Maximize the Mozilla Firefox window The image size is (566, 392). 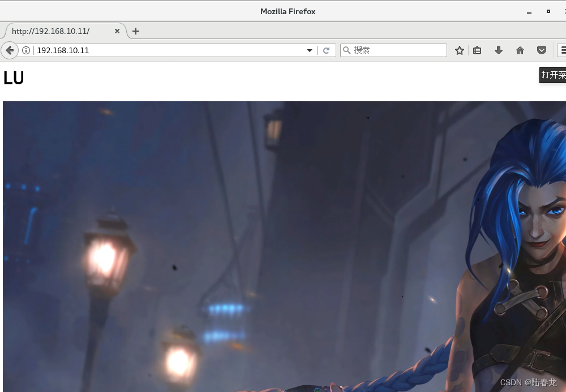coord(548,11)
